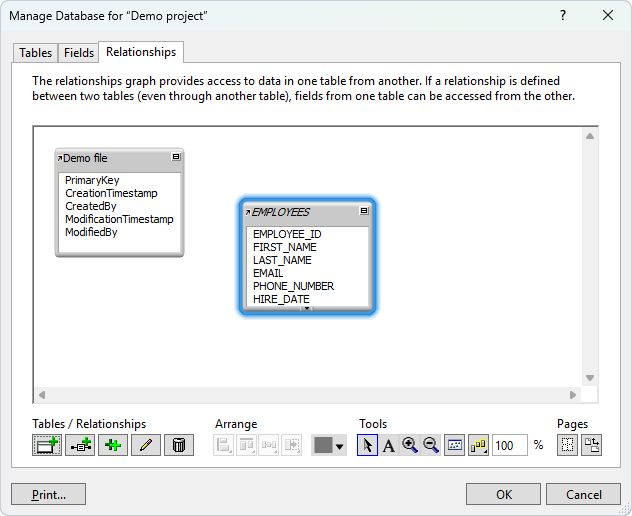Click the ModificationTimestamp field
The image size is (632, 516).
tap(119, 219)
